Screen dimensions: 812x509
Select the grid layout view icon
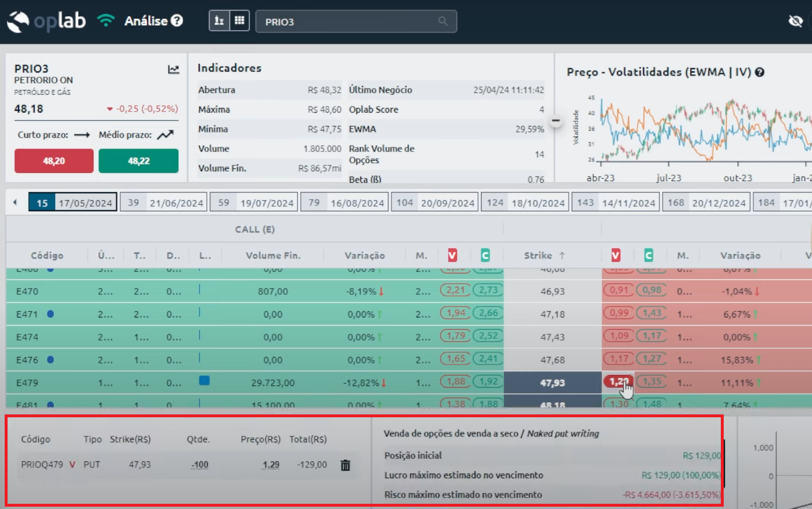pos(239,21)
